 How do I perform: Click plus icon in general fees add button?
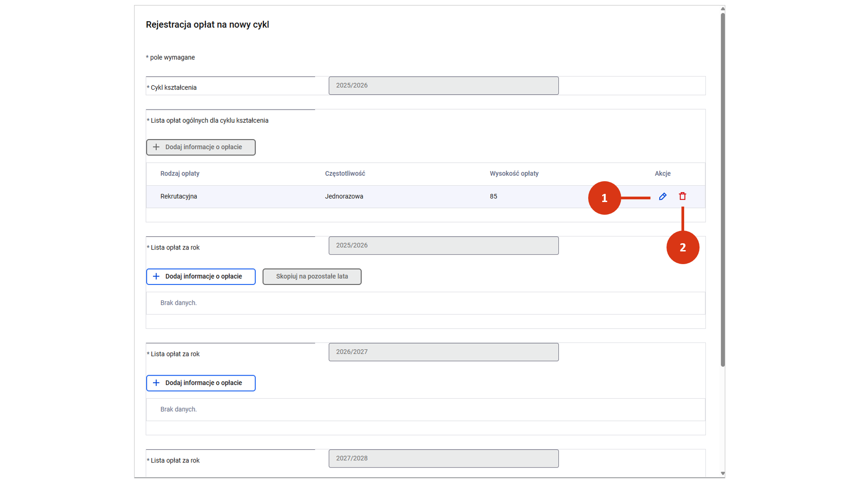(156, 147)
